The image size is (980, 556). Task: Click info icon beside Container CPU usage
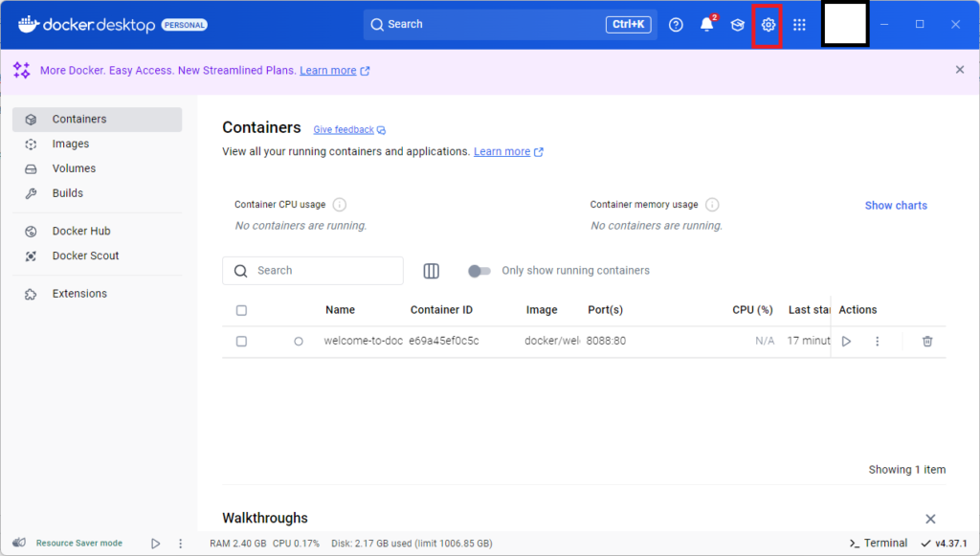point(340,204)
